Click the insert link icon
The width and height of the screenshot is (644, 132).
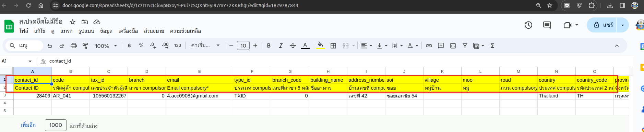(429, 46)
